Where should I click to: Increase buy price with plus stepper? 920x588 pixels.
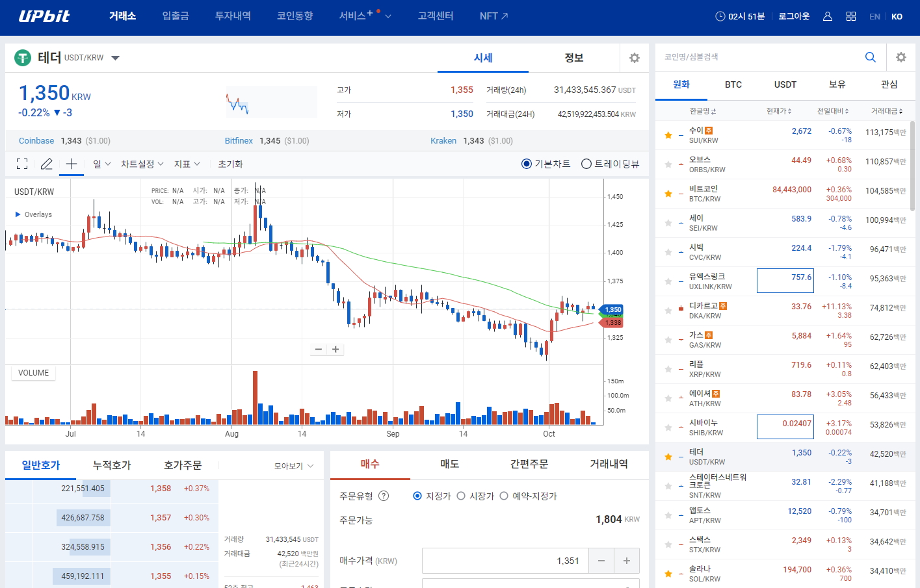pos(627,561)
